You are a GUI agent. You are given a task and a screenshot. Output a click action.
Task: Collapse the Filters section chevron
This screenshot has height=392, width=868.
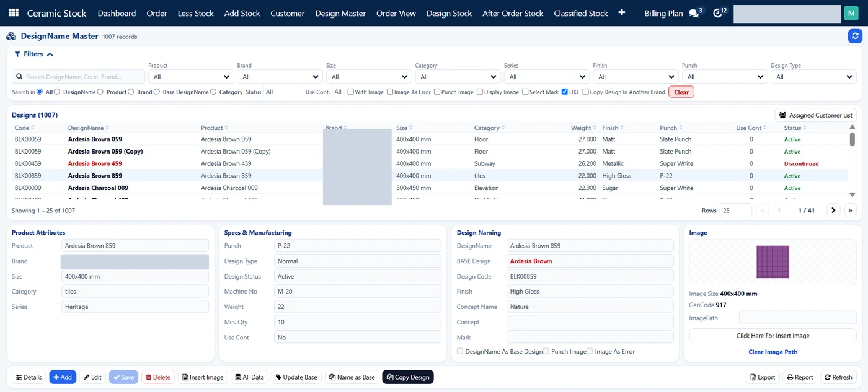point(50,54)
